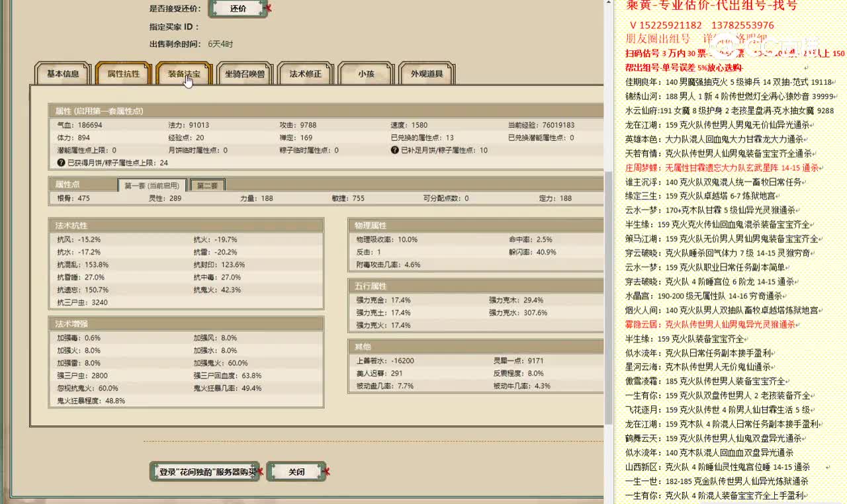This screenshot has width=847, height=504.
Task: Click the 抗封印: 123.6% entry
Action: (x=219, y=265)
